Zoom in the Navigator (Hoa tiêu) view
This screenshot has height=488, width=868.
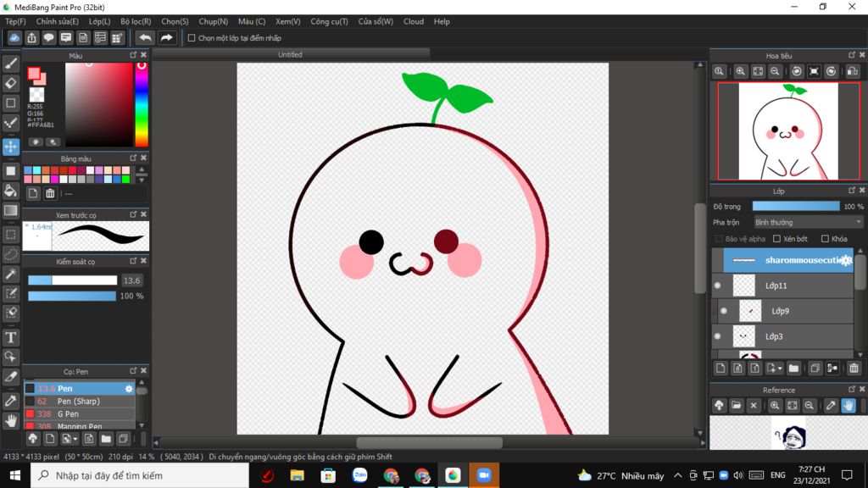[740, 71]
